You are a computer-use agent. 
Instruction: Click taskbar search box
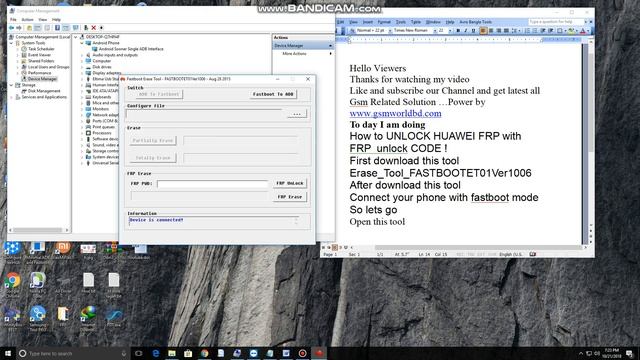tap(73, 353)
